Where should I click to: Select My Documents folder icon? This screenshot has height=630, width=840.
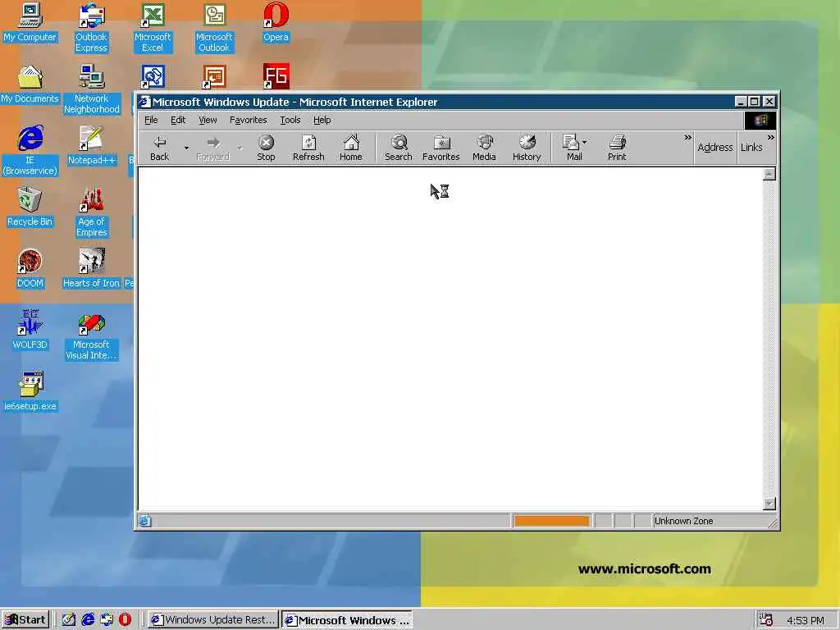[x=30, y=84]
